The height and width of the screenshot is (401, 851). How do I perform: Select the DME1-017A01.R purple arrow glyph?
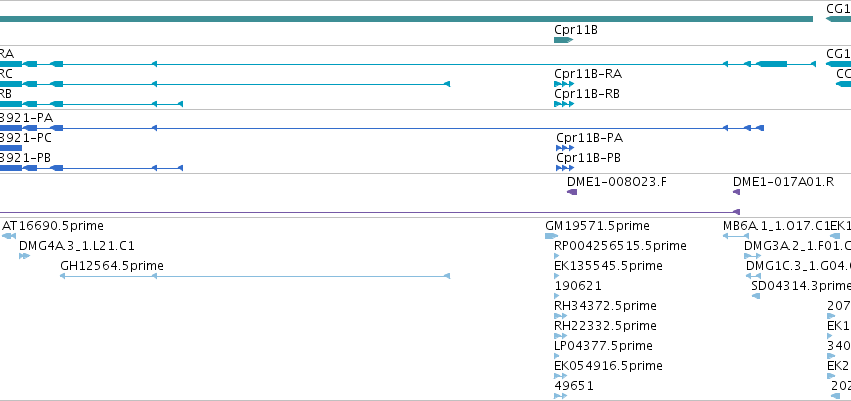[736, 192]
